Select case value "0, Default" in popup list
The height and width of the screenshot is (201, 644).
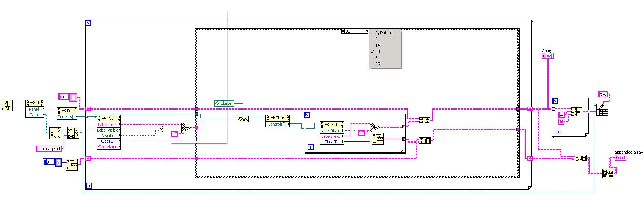384,33
